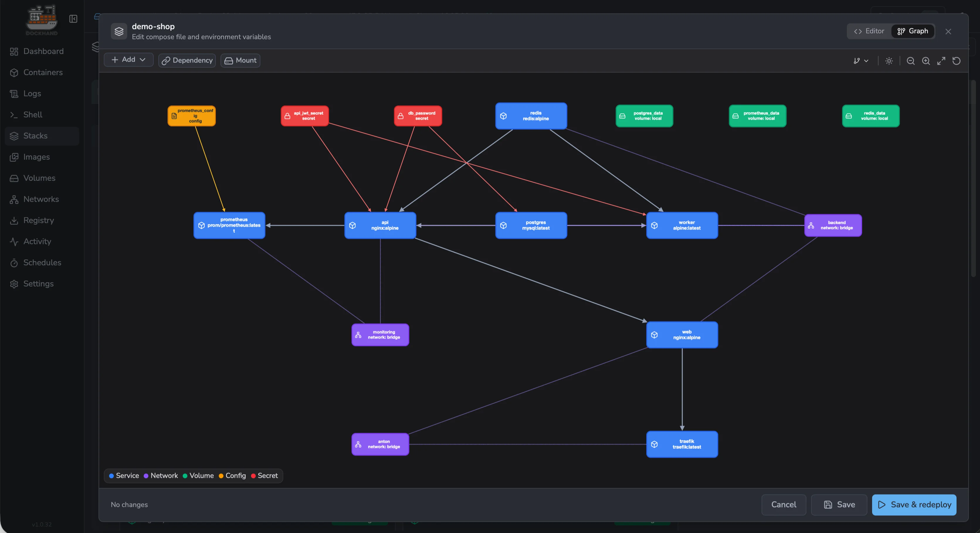
Task: Zoom in on the graph
Action: coord(926,61)
